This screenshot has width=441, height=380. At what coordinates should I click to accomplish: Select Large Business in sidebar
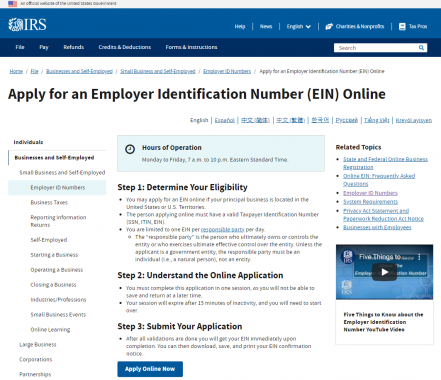pos(38,345)
